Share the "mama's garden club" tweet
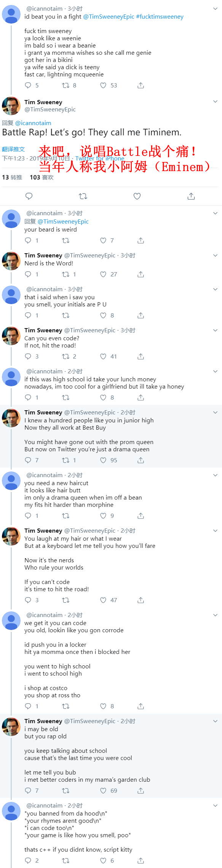The height and width of the screenshot is (868, 222). click(x=141, y=791)
